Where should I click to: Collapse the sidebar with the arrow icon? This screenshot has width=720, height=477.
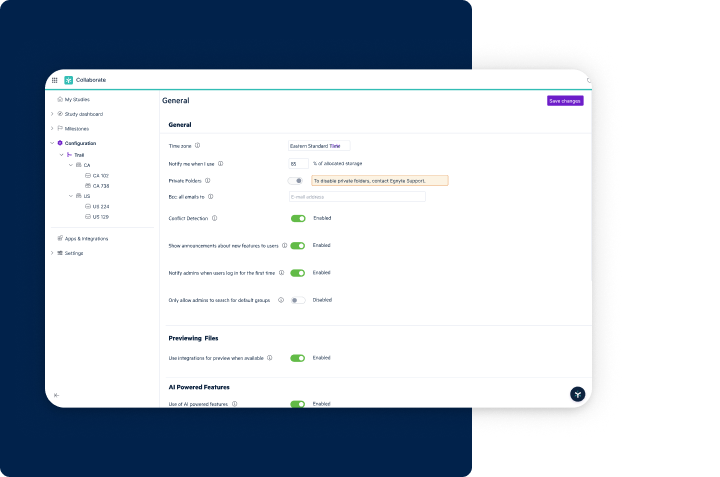56,395
